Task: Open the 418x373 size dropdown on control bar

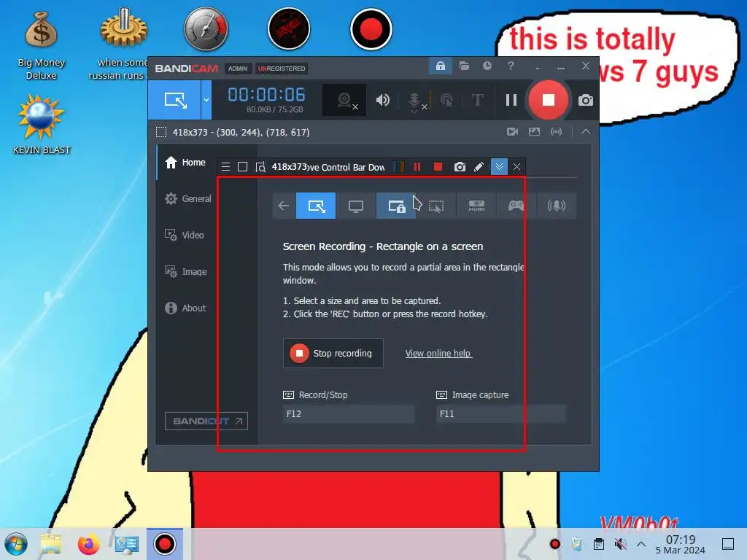Action: click(x=289, y=167)
